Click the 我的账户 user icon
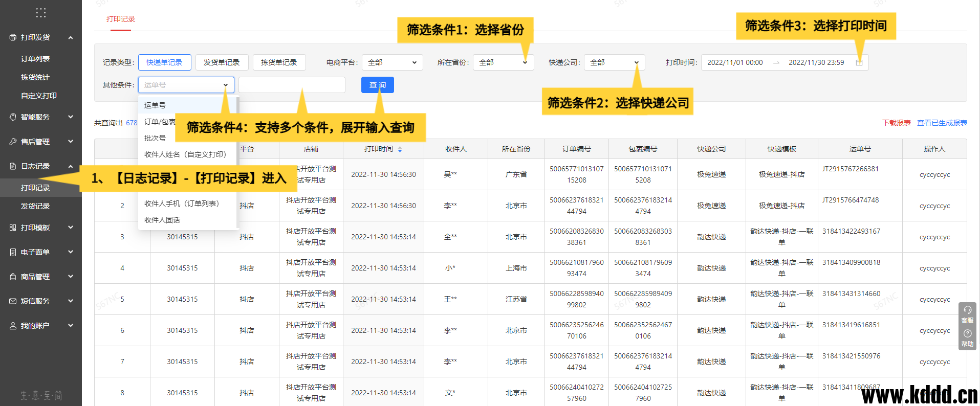This screenshot has height=406, width=980. point(13,326)
